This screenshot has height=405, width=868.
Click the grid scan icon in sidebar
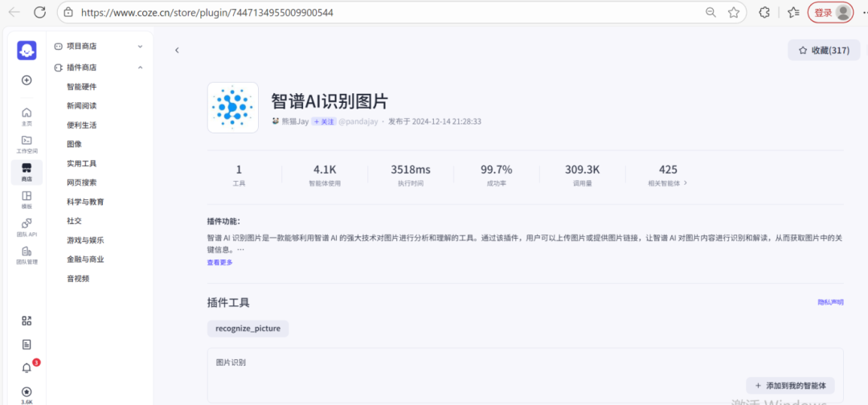tap(27, 321)
